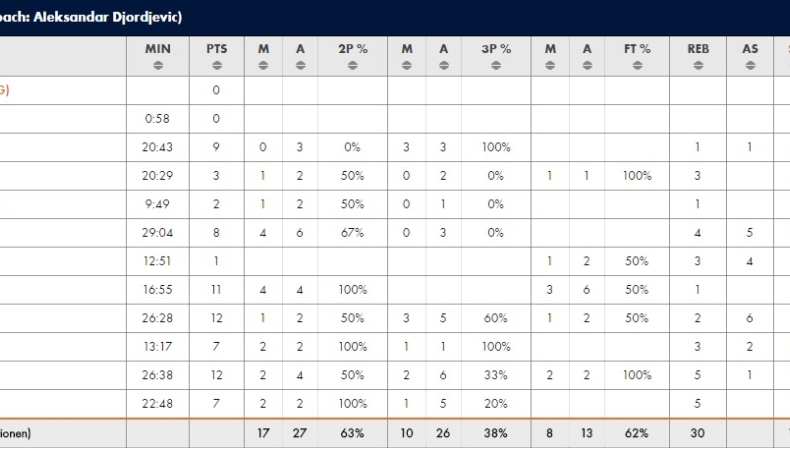Click the 20:43 minutes cell

coord(157,147)
